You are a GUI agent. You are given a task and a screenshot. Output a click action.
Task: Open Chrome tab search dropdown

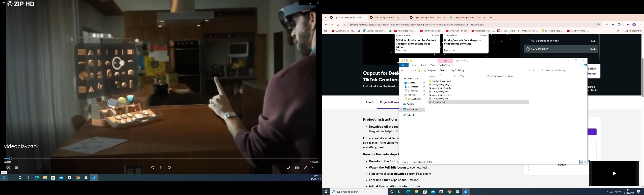pyautogui.click(x=325, y=17)
